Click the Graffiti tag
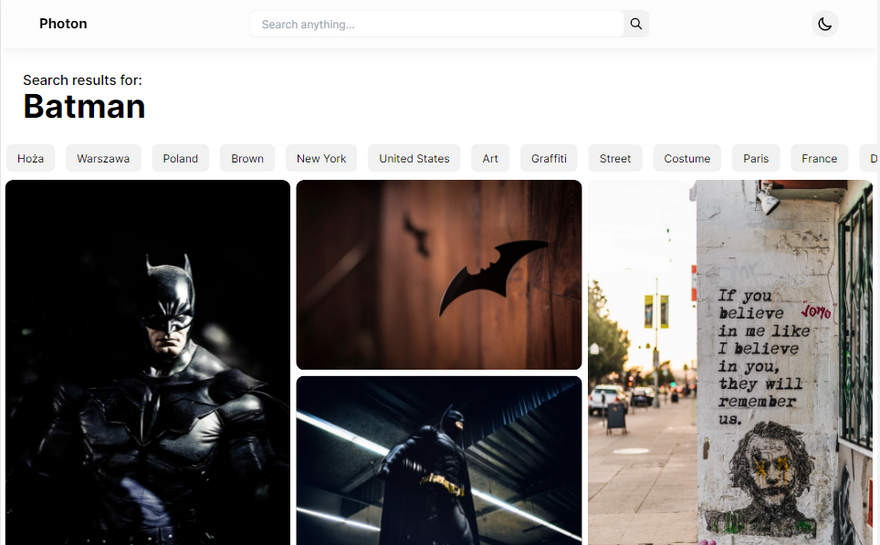 (549, 158)
